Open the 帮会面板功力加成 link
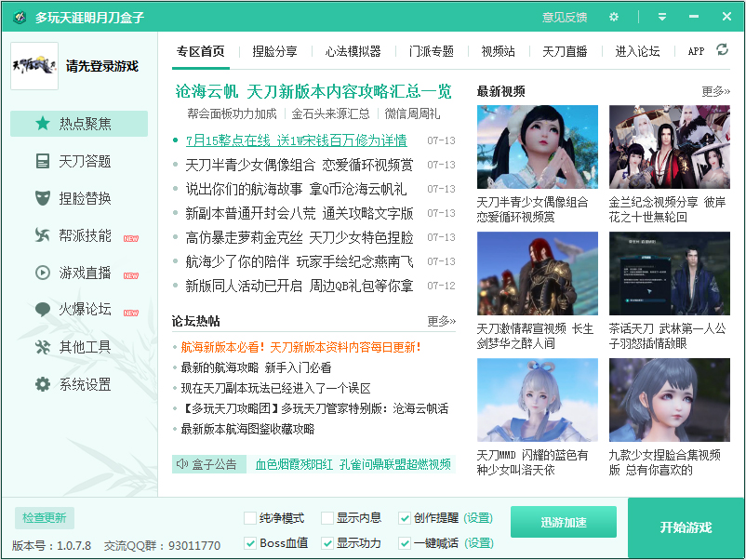This screenshot has height=560, width=746. point(232,113)
